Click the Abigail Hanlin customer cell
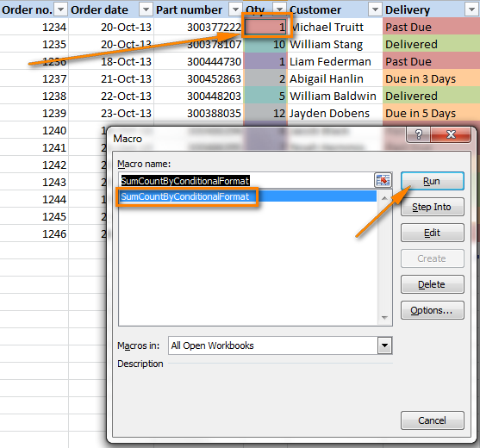 [x=335, y=79]
